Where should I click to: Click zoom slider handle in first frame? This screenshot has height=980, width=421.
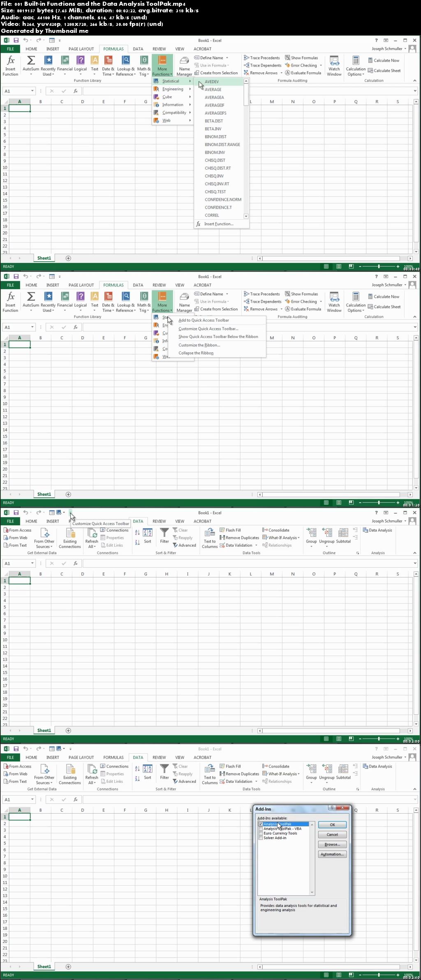pyautogui.click(x=379, y=267)
